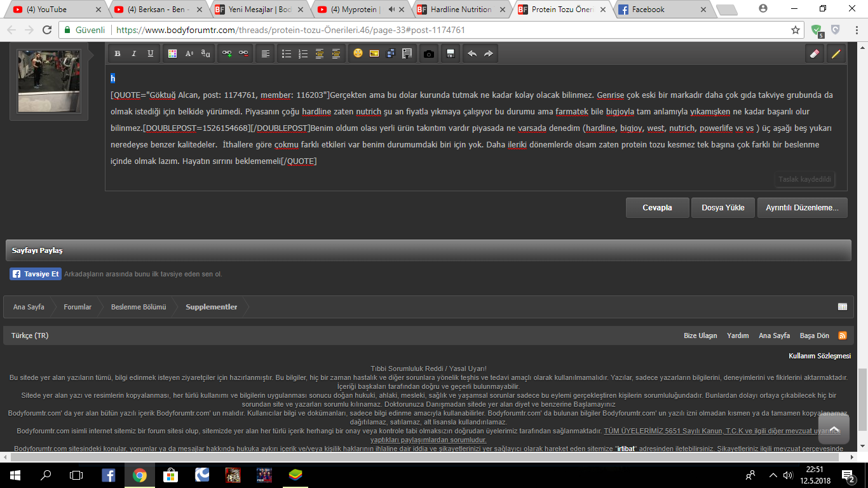The width and height of the screenshot is (868, 488).
Task: Insert media with the media icon
Action: (391, 54)
